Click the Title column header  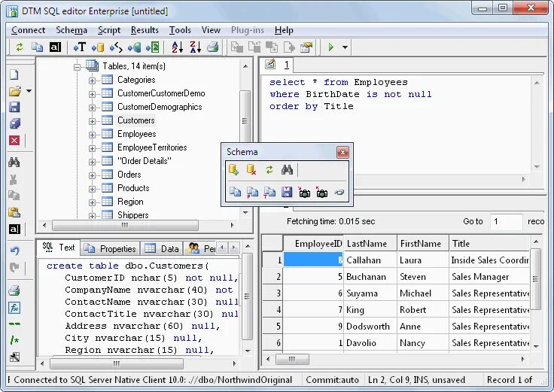(x=490, y=243)
